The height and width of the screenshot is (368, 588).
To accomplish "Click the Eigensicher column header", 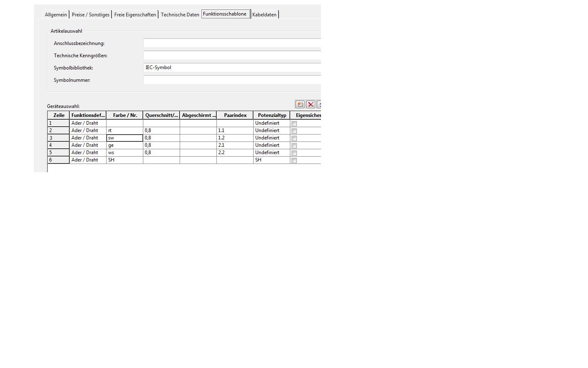I will click(306, 115).
